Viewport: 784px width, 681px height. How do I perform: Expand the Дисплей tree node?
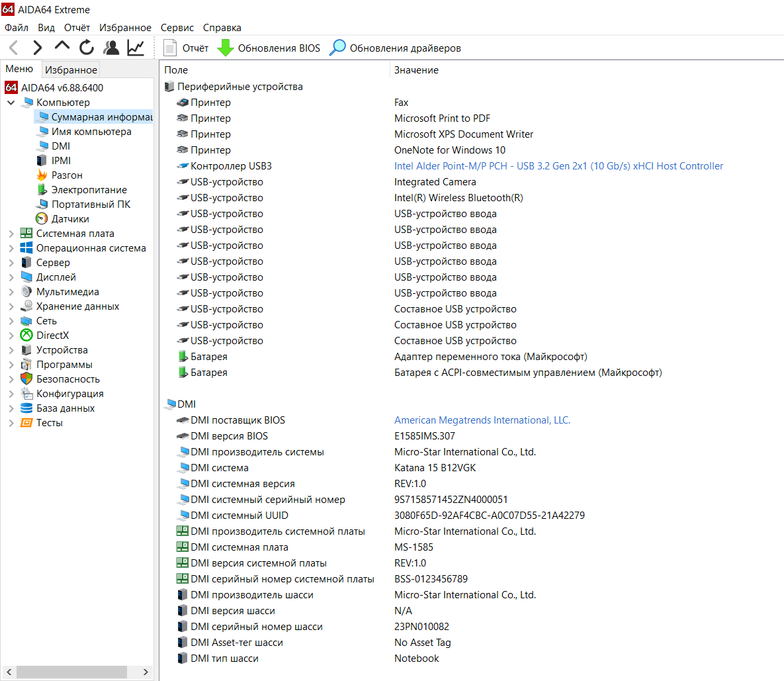(11, 277)
